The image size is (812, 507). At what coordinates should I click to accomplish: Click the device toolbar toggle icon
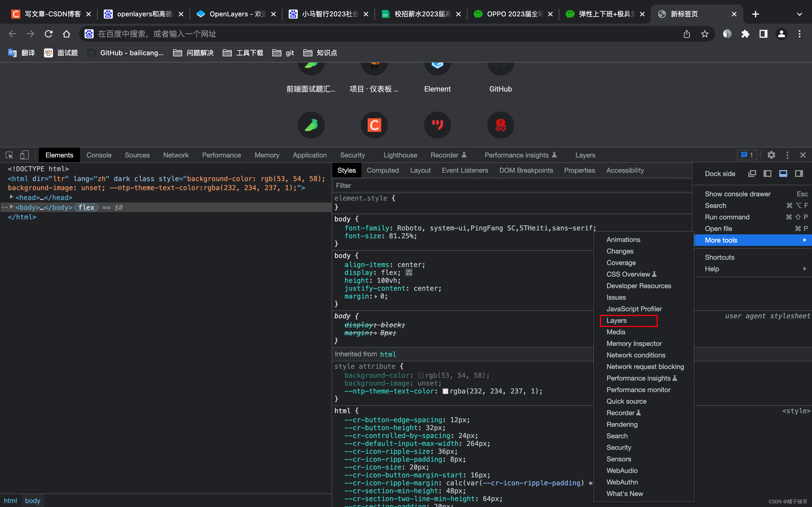24,155
